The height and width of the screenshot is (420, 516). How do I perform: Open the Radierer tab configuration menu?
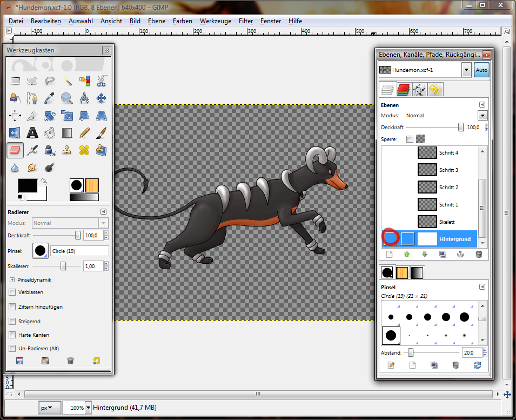coord(103,212)
